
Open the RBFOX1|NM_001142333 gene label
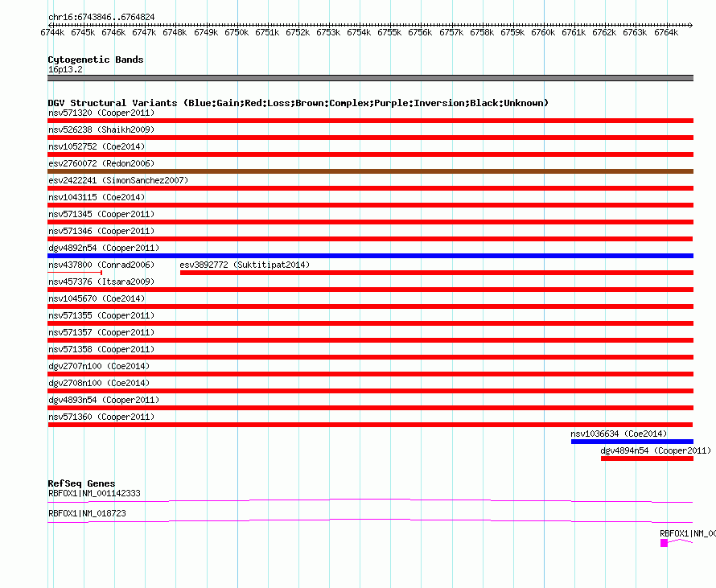[94, 494]
